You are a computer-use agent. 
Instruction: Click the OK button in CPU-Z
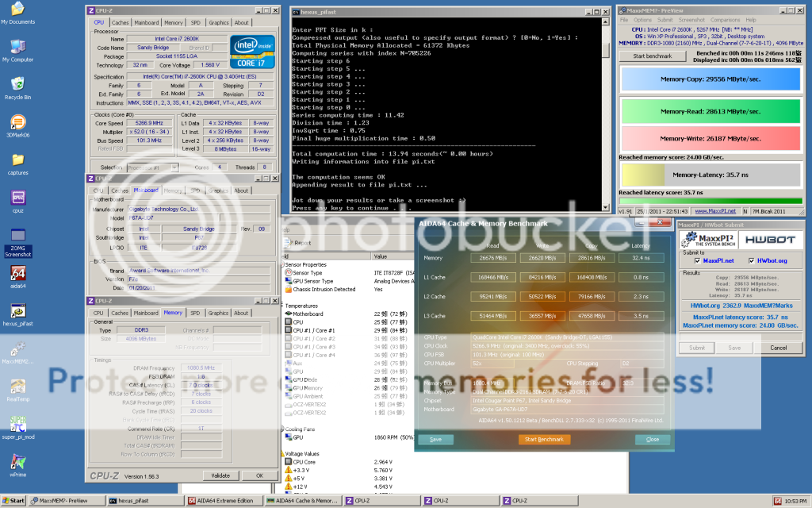pos(260,476)
